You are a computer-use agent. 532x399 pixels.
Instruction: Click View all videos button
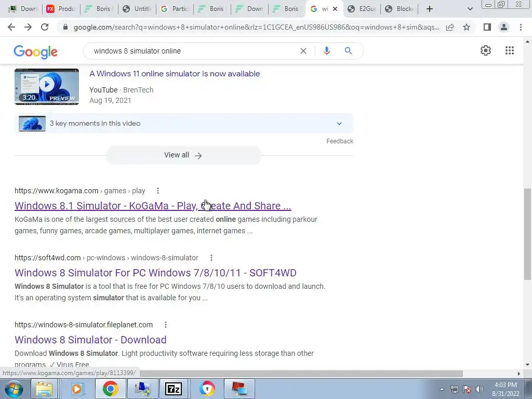coord(183,155)
